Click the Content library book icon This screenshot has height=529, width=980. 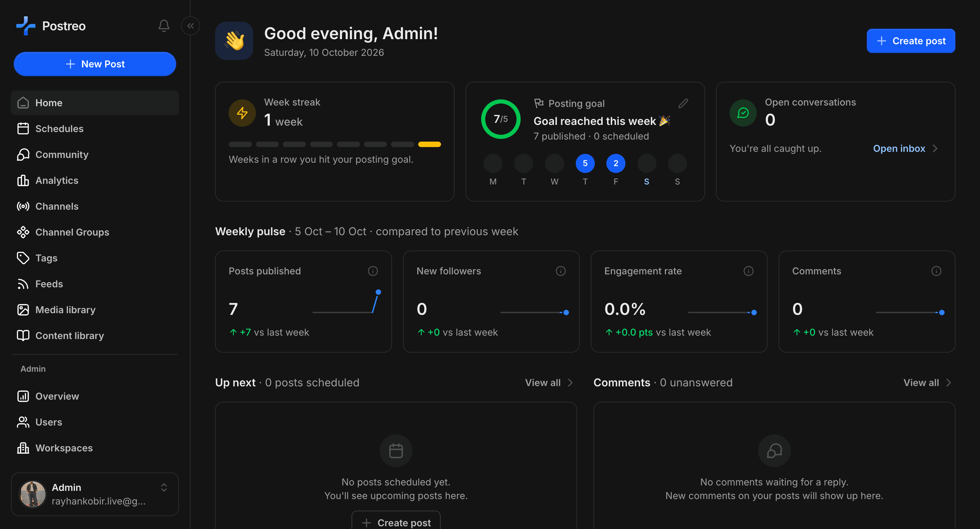click(x=23, y=336)
